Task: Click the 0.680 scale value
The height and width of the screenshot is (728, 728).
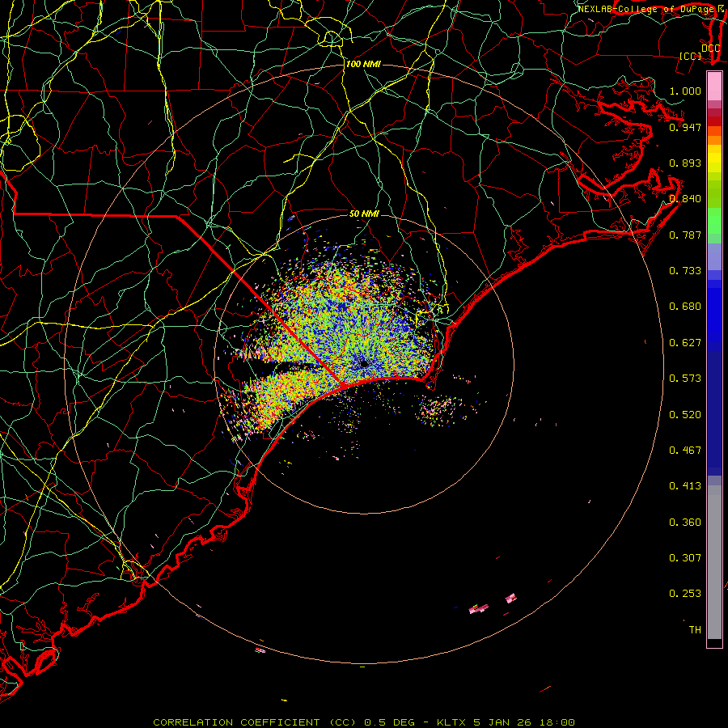Action: tap(685, 307)
